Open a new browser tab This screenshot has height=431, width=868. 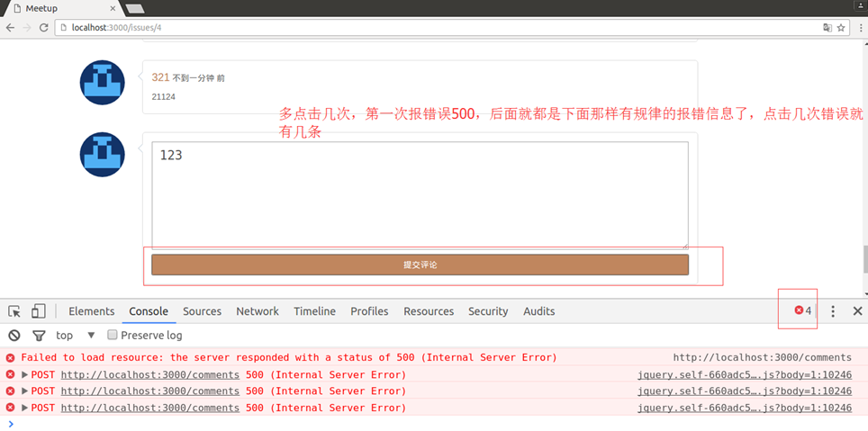pyautogui.click(x=134, y=9)
